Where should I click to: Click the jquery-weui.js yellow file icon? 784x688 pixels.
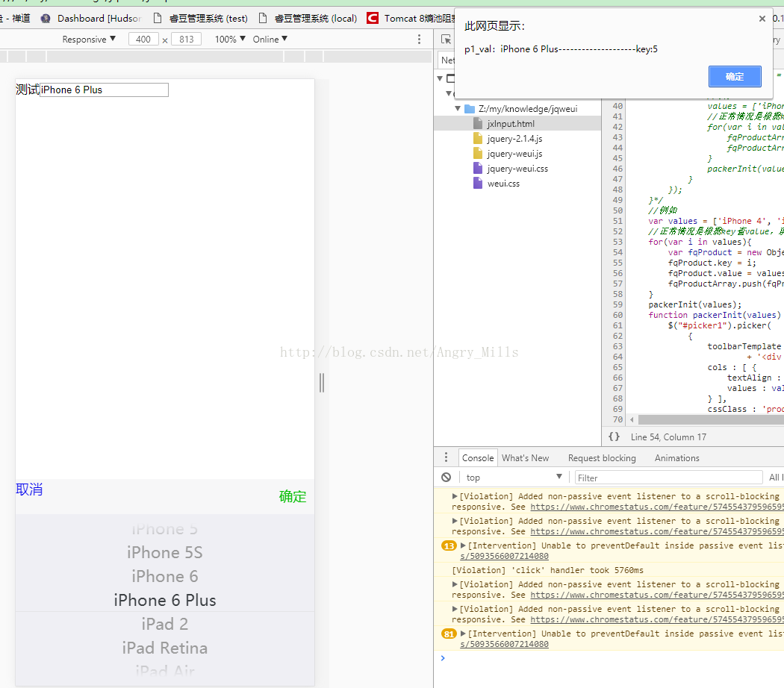[478, 154]
